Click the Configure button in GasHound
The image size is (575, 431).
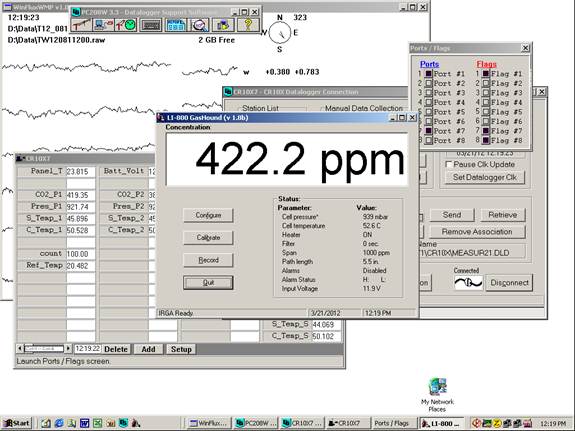[x=208, y=215]
